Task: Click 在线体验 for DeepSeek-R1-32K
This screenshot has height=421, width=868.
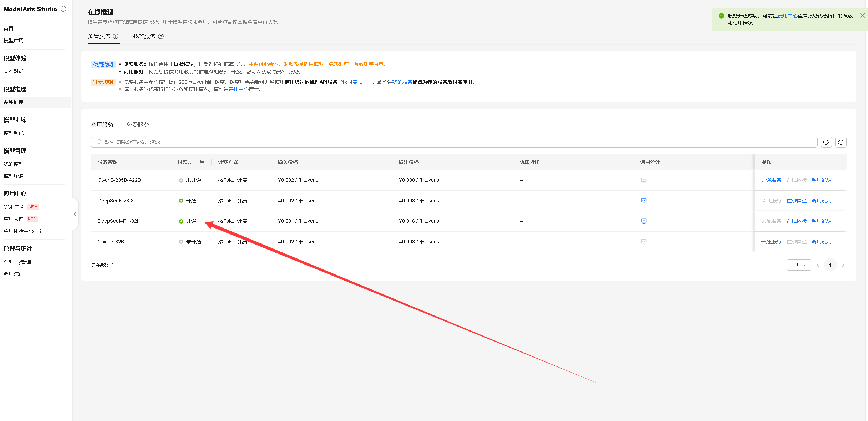Action: [x=796, y=221]
